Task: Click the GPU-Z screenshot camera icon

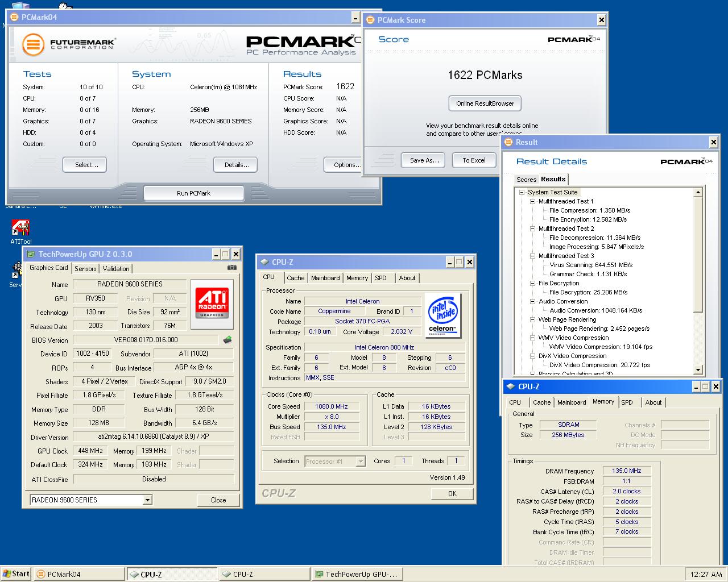Action: pos(232,268)
